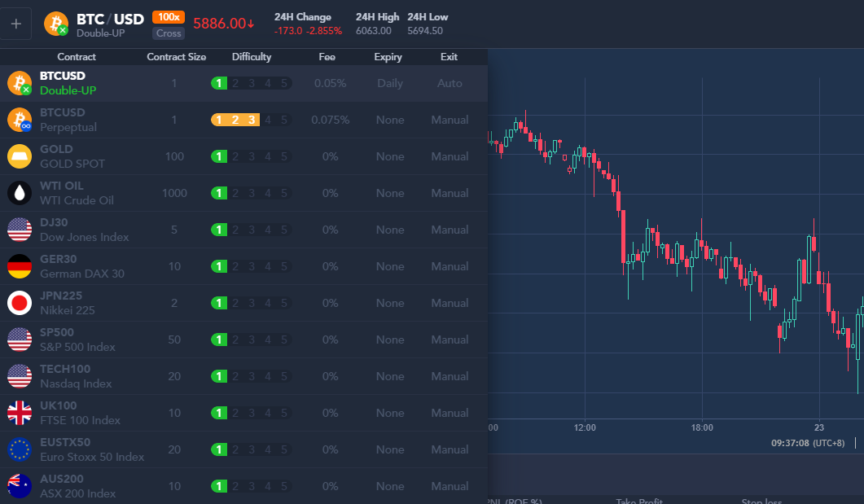Click the Daily expiry value
Screen dimensions: 864x504
coord(390,83)
